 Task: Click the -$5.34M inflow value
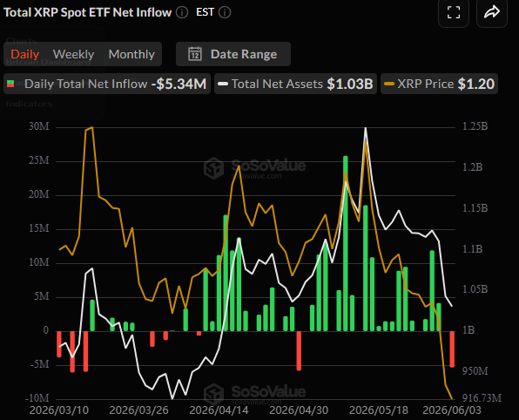pos(179,84)
